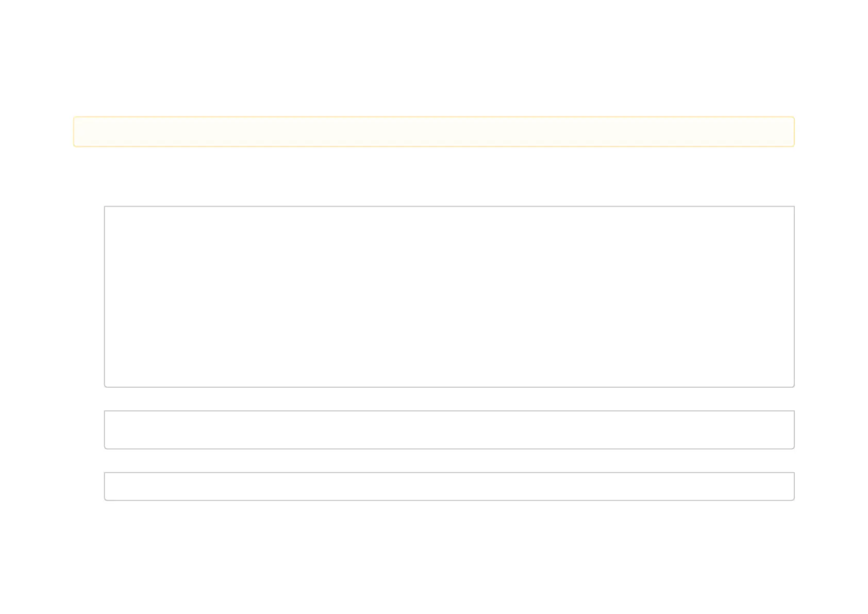Select the medium-height input box below text area
This screenshot has height=614, width=868.
(x=449, y=430)
